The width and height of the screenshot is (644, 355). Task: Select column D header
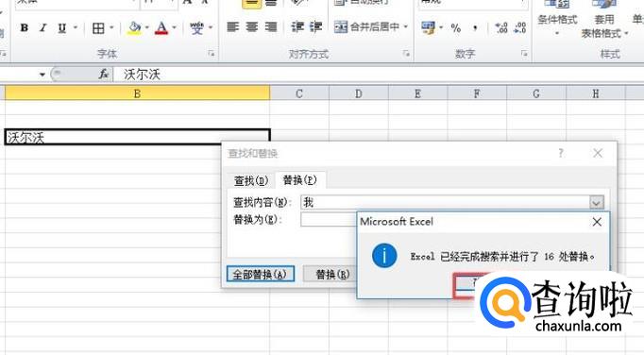(x=359, y=93)
